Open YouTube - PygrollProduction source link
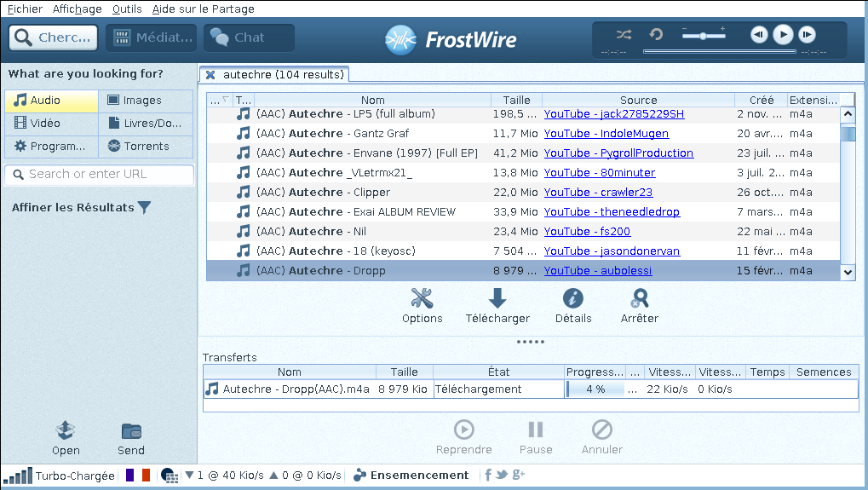Image resolution: width=868 pixels, height=490 pixels. (618, 153)
